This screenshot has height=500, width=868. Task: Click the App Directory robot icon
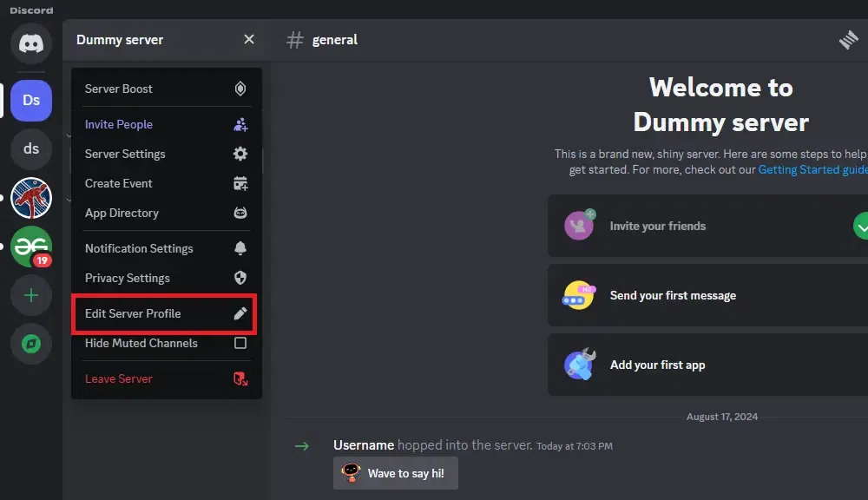pyautogui.click(x=240, y=213)
